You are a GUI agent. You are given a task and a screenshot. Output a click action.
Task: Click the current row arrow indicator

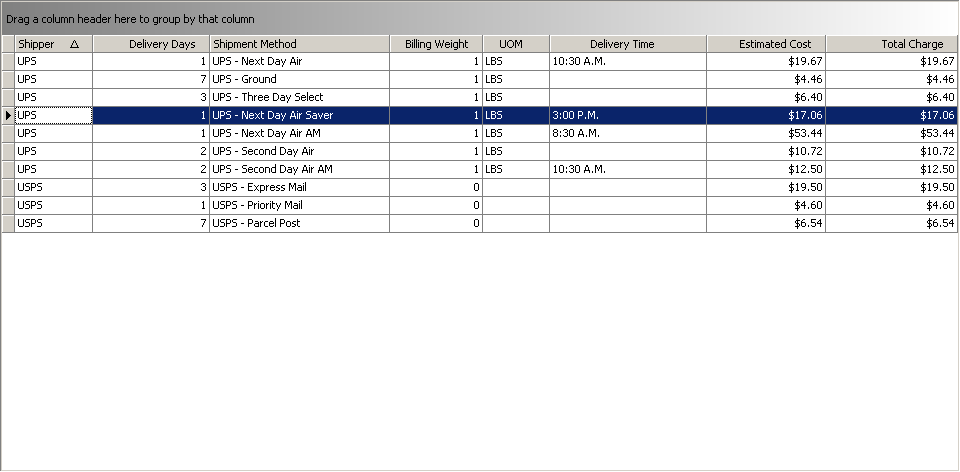tap(8, 116)
